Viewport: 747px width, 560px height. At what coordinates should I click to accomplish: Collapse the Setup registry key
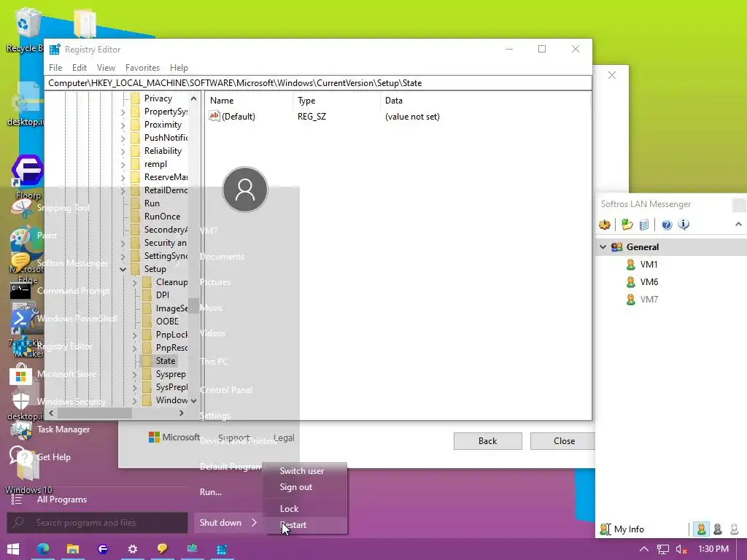coord(123,269)
